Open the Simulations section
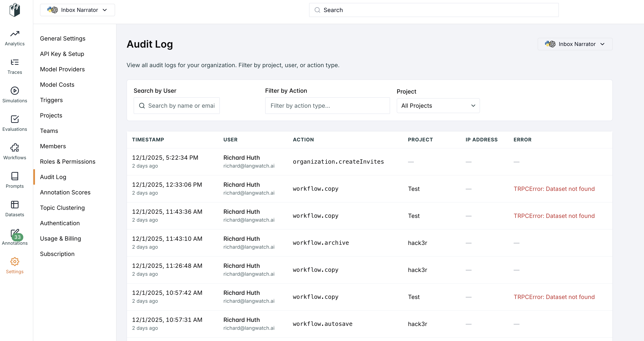The width and height of the screenshot is (644, 341). point(15,94)
